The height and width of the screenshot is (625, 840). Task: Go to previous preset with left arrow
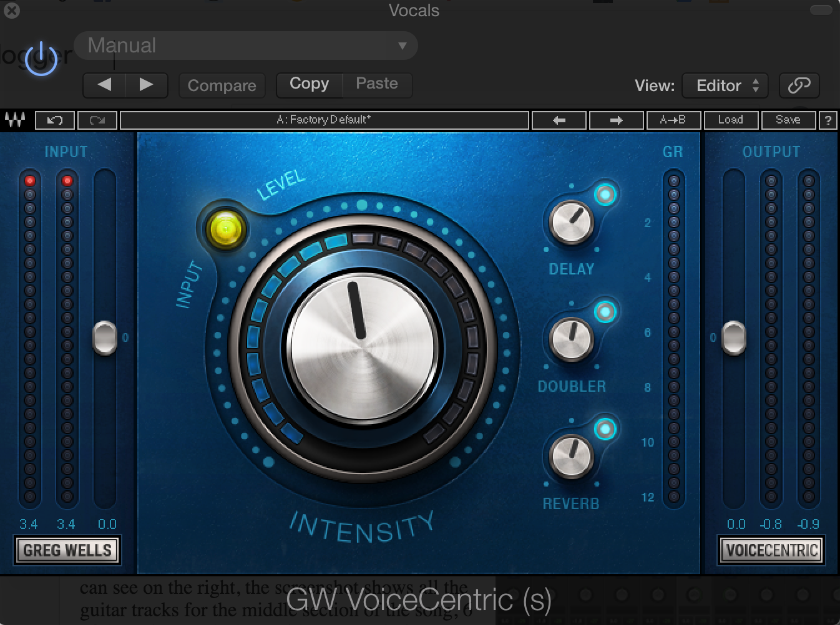click(x=104, y=85)
